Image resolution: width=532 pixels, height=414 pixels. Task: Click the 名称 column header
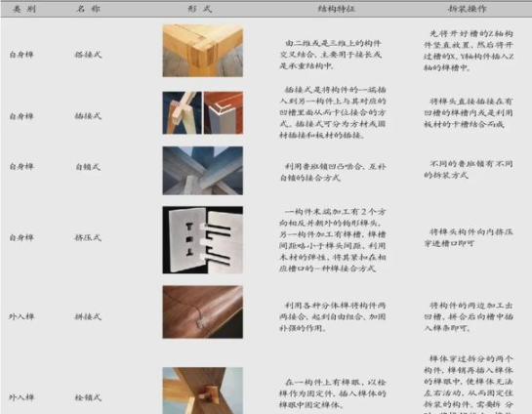(x=88, y=9)
